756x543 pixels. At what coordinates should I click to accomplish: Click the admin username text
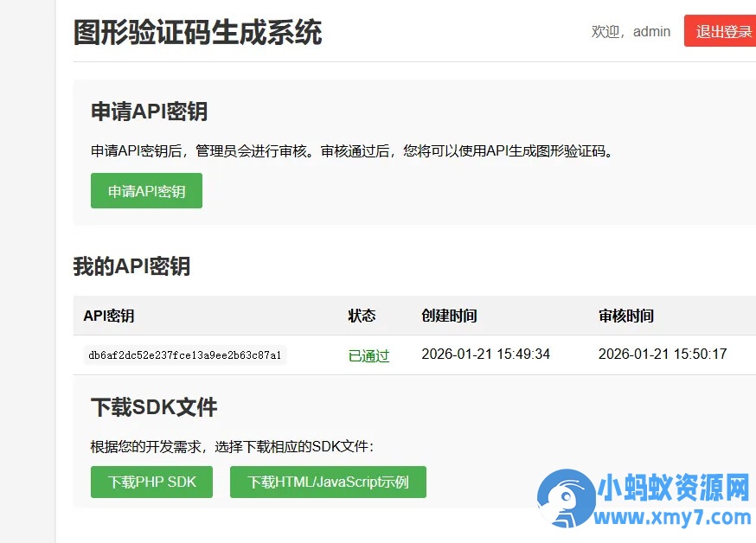pyautogui.click(x=651, y=32)
